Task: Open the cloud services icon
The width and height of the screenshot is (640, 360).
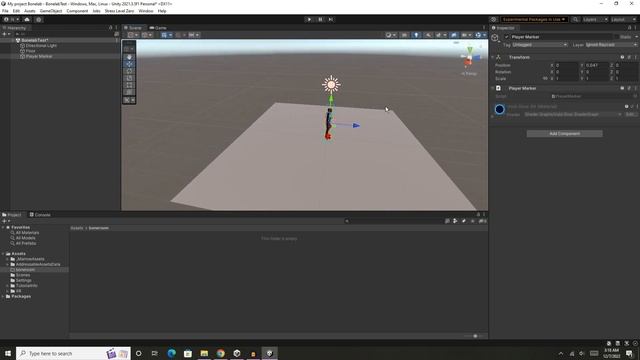Action: [x=27, y=19]
